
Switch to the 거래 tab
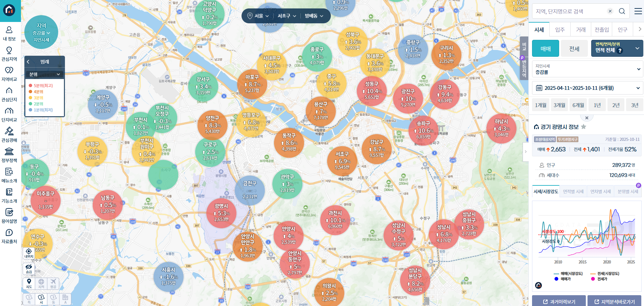581,30
